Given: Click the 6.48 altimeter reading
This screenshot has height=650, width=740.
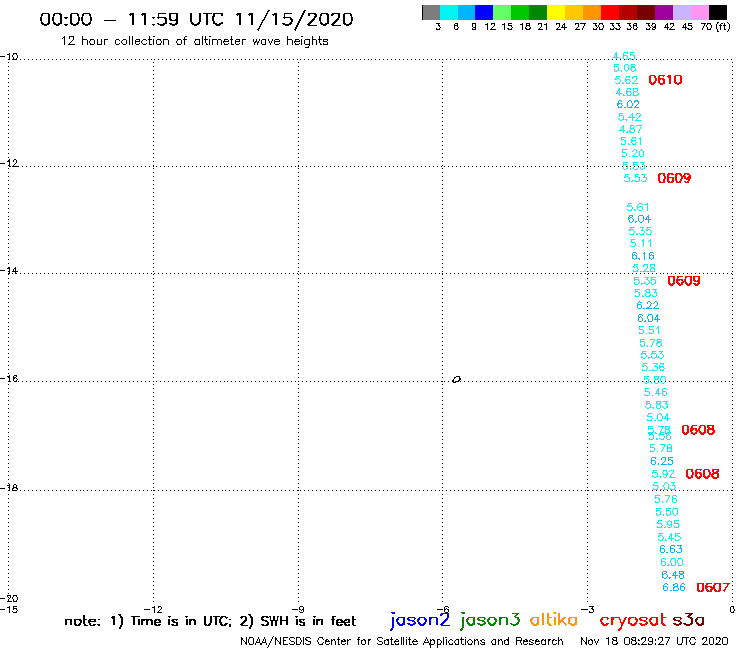Looking at the screenshot, I should [x=673, y=575].
